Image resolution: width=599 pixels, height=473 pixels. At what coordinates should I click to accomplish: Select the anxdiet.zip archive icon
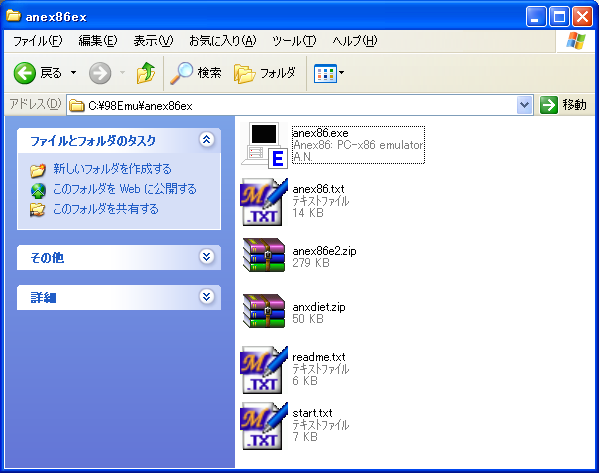tap(264, 311)
